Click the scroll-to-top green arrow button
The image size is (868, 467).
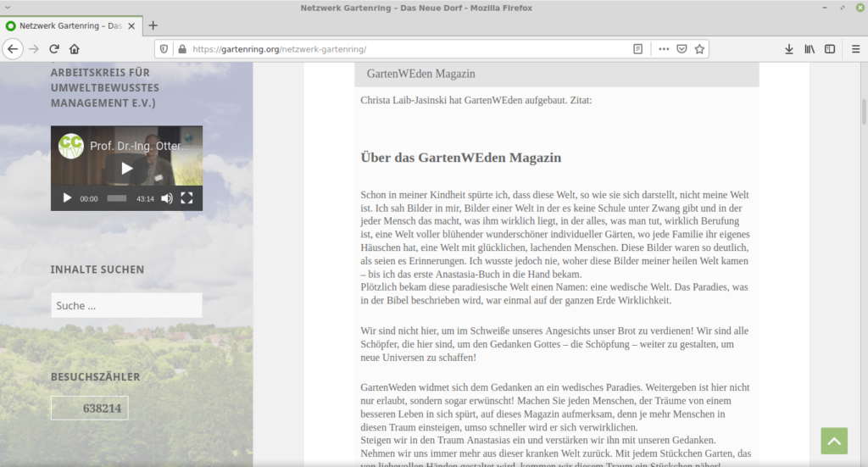click(834, 441)
